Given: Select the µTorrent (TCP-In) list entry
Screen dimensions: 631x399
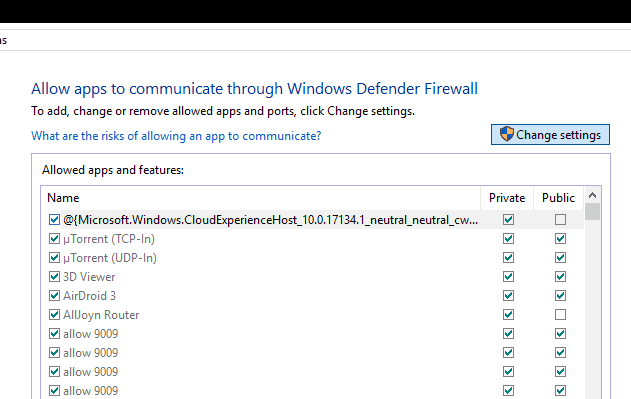Looking at the screenshot, I should 109,239.
